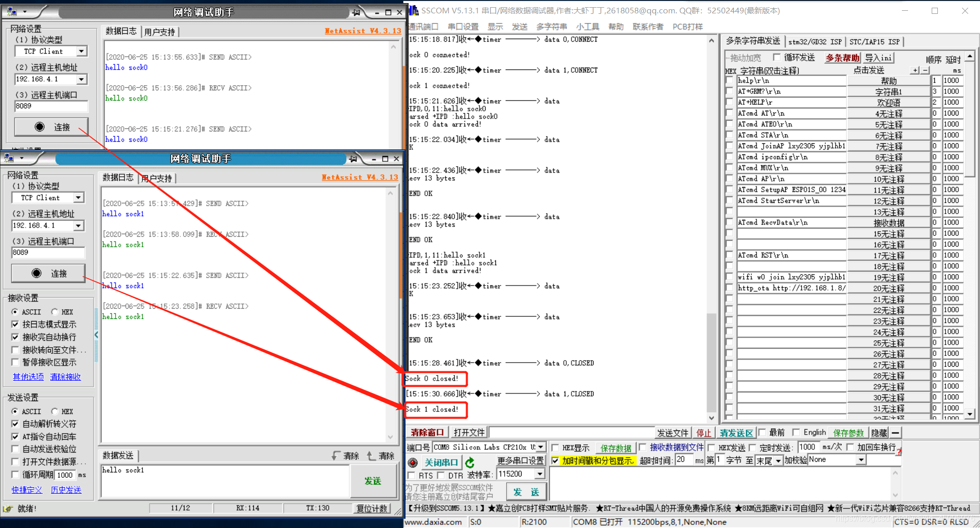Select HEX radio in receive settings
The image size is (980, 528).
click(54, 312)
